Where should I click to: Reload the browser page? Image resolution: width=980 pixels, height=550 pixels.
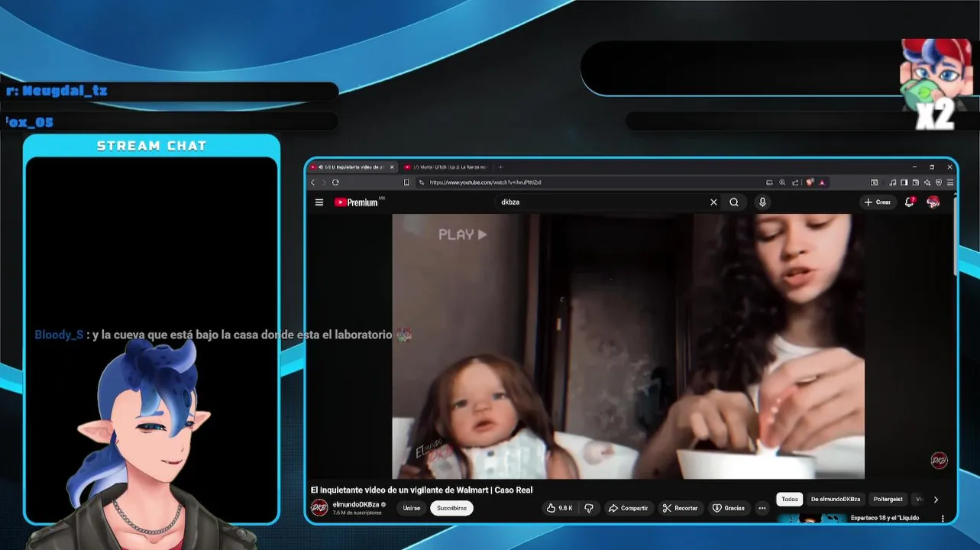point(335,183)
